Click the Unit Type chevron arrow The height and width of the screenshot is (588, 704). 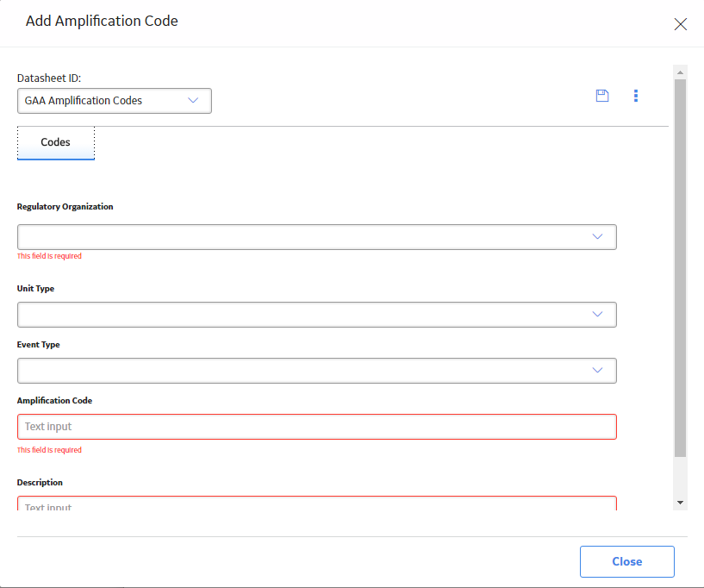pyautogui.click(x=597, y=314)
